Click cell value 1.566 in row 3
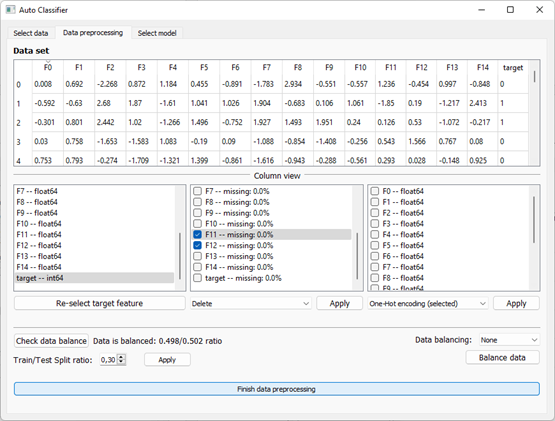 (421, 142)
